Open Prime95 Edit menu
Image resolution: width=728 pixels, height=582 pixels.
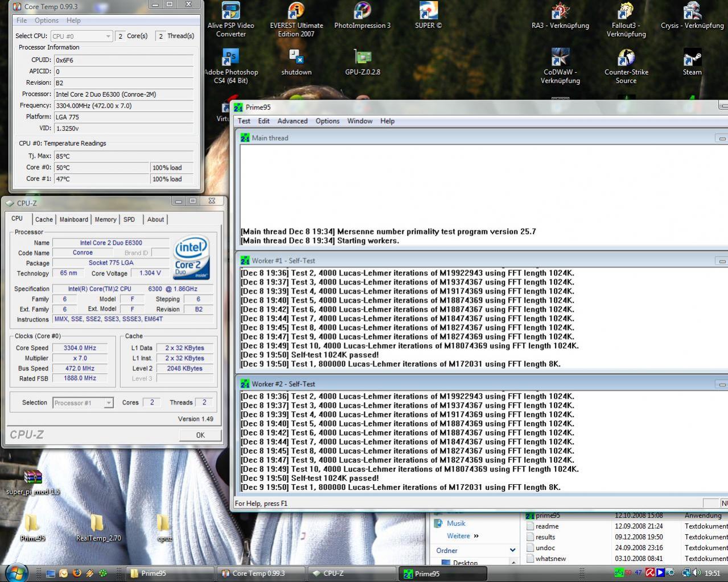click(x=264, y=121)
